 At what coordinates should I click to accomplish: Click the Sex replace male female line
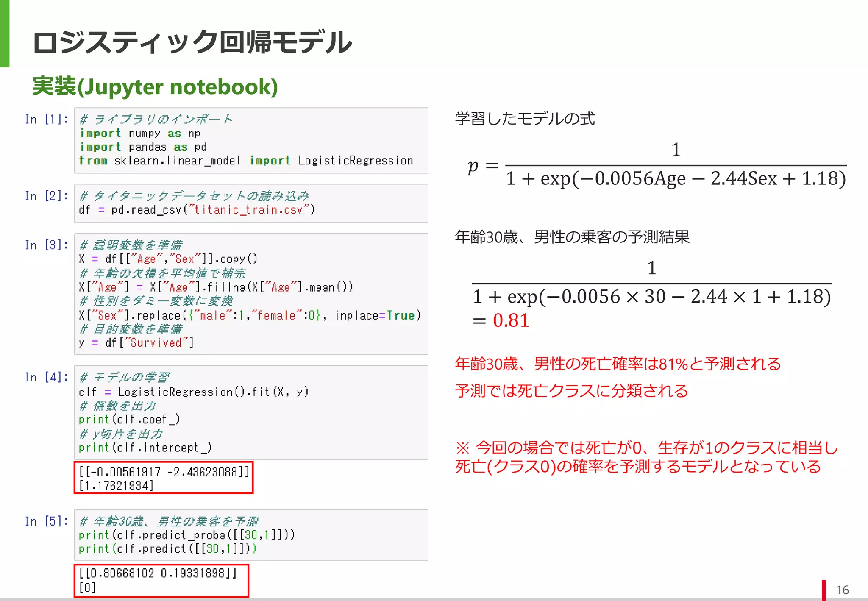250,315
